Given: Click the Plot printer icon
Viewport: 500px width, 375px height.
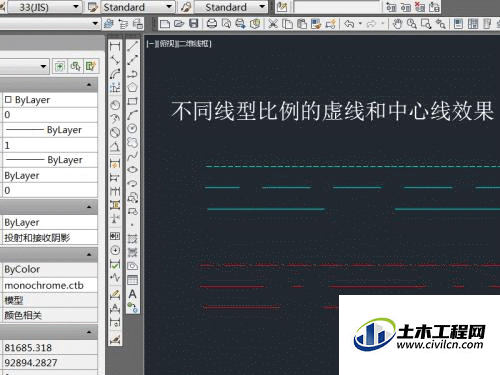Looking at the screenshot, I should tap(212, 24).
